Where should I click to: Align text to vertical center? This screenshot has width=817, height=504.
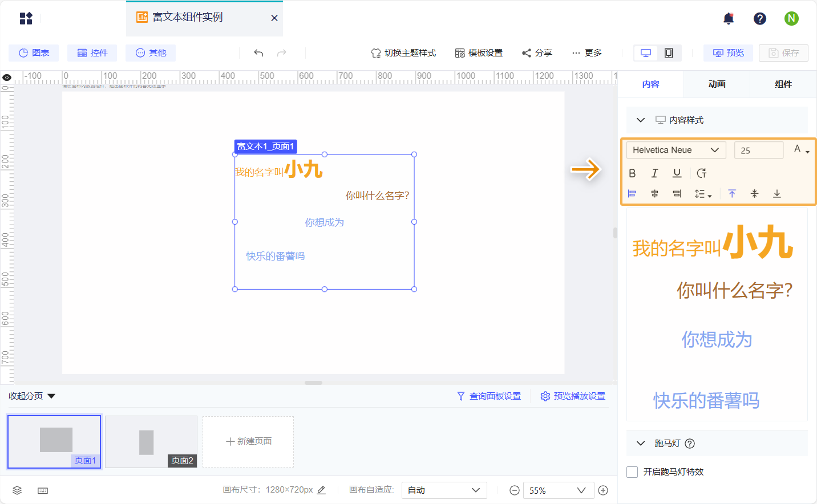tap(754, 193)
